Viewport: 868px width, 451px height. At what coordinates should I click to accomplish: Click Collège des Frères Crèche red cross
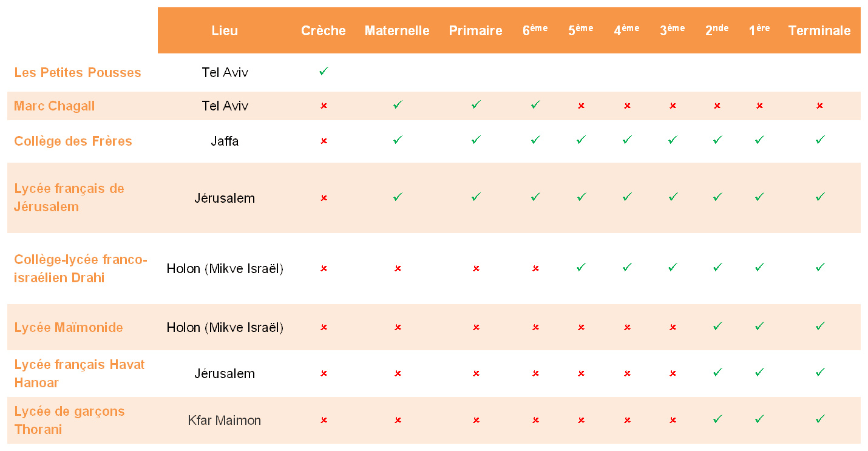324,141
